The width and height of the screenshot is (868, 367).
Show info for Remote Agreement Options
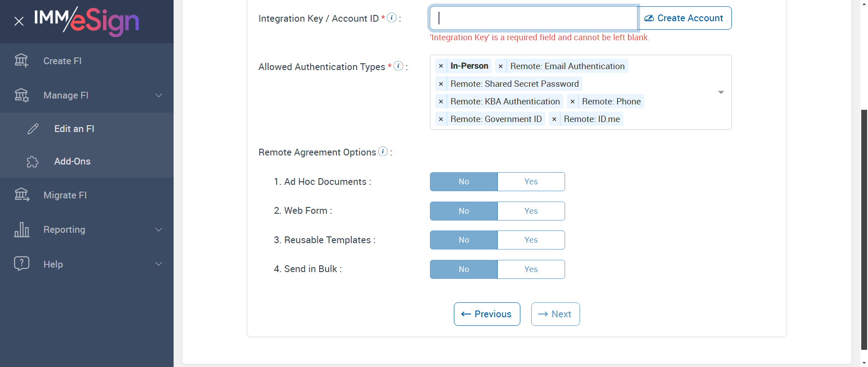point(383,151)
